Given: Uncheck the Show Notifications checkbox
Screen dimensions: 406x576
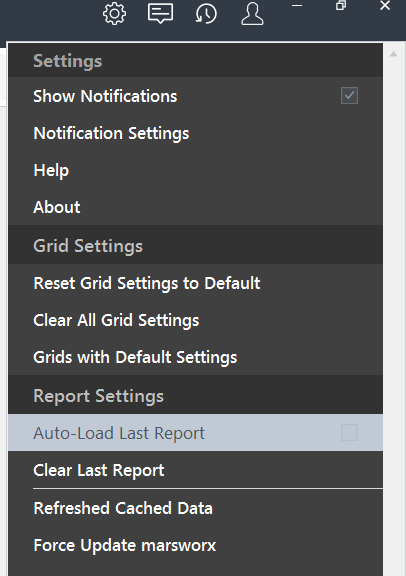Looking at the screenshot, I should click(349, 96).
